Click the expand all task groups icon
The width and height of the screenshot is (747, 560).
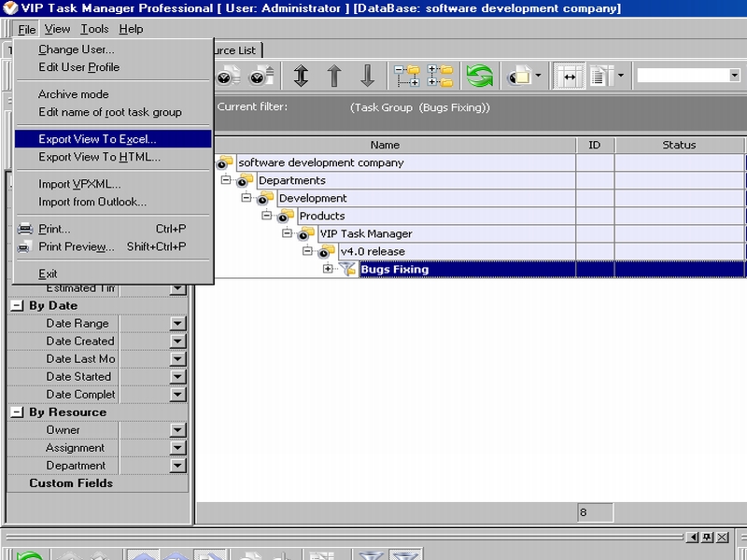440,77
